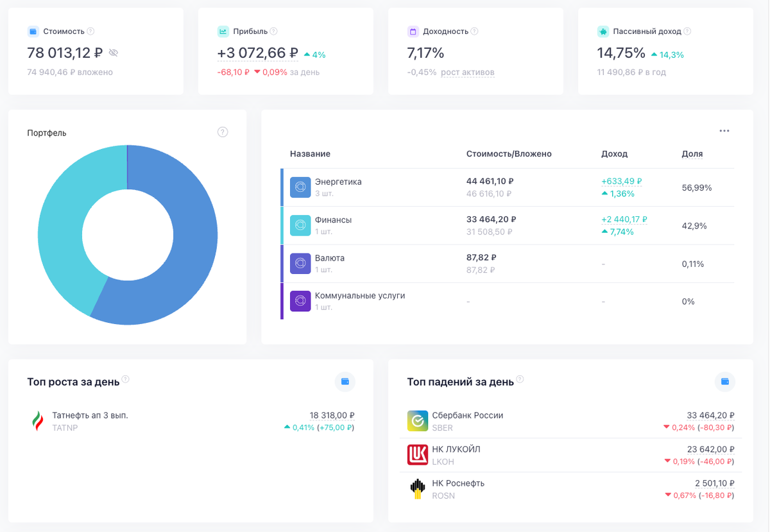Open the Финансы row name
The width and height of the screenshot is (770, 532).
(x=333, y=220)
